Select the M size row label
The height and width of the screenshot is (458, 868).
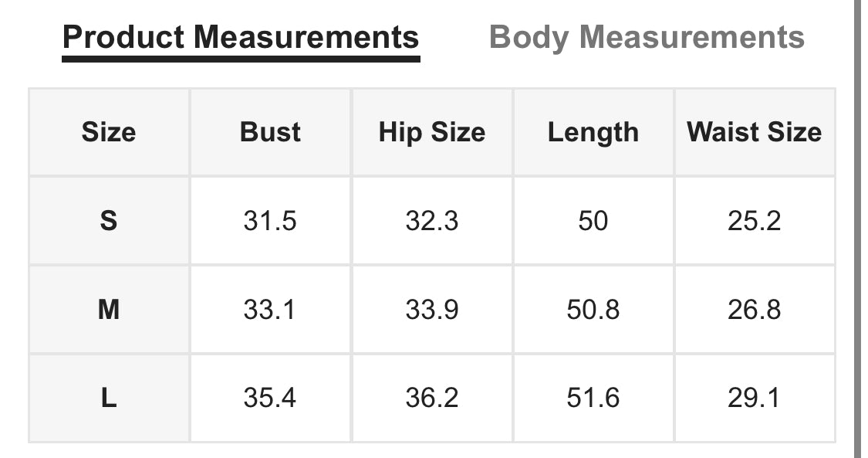(109, 310)
